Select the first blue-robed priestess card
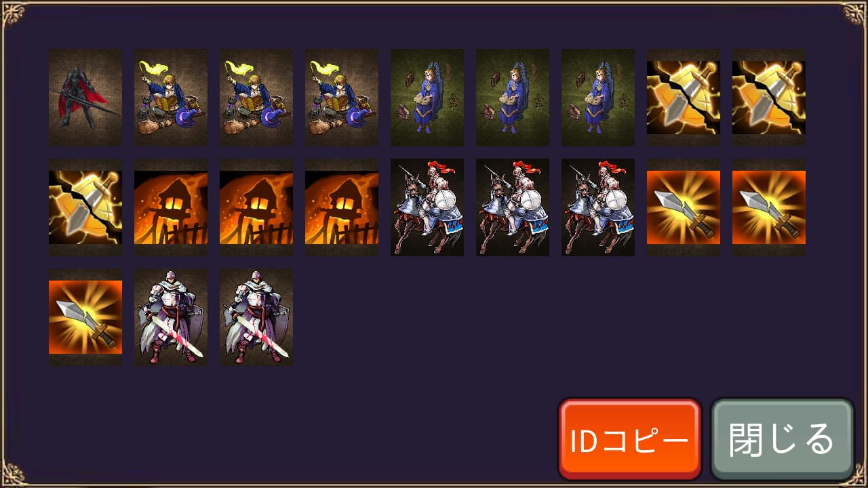 click(427, 98)
